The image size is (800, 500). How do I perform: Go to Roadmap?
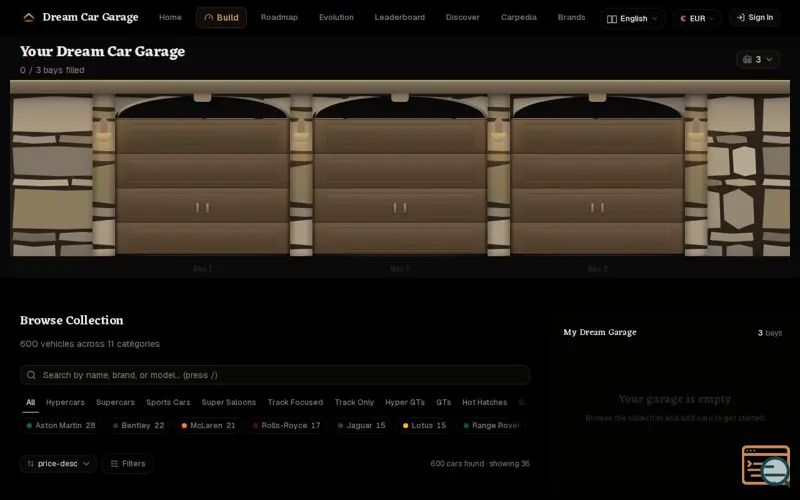click(279, 17)
